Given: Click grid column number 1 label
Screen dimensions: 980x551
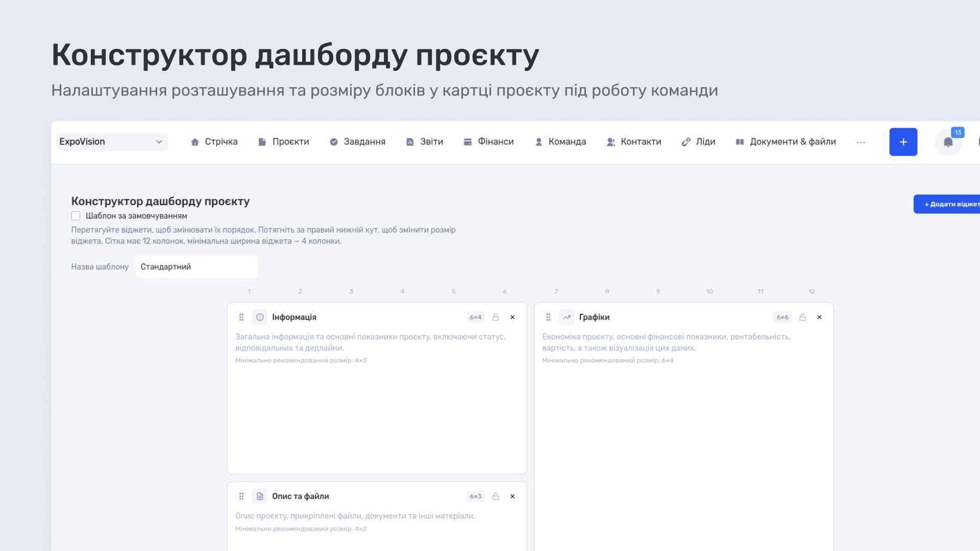Looking at the screenshot, I should tap(249, 291).
